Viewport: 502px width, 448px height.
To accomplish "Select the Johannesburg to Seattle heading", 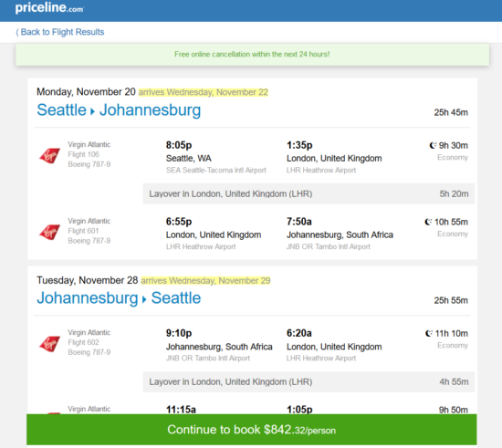I will pos(119,298).
